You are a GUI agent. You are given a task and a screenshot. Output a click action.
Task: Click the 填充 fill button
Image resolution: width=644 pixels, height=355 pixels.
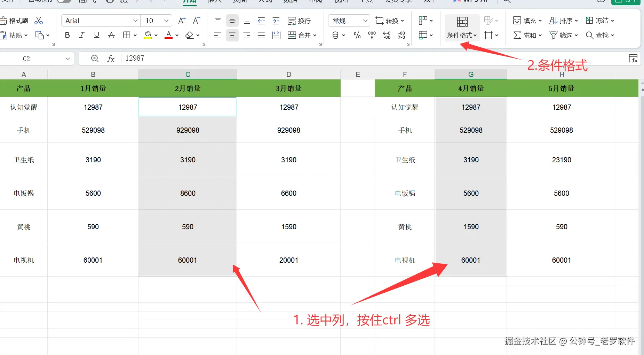[527, 21]
